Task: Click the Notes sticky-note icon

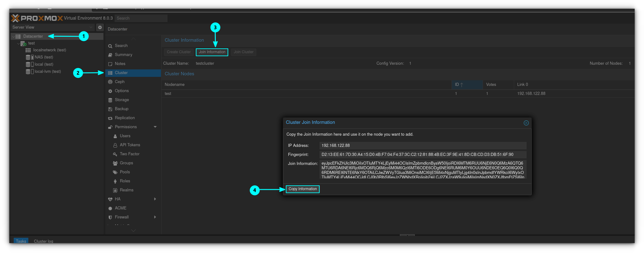Action: [110, 64]
